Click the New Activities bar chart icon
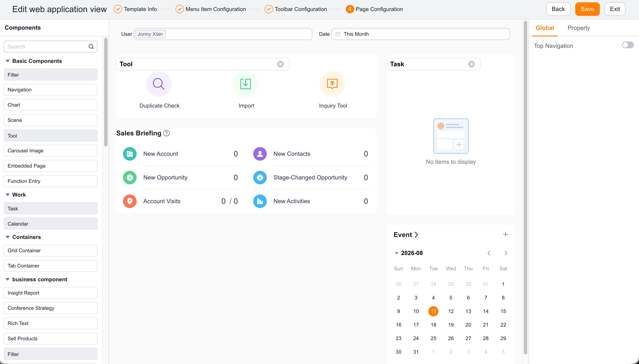The width and height of the screenshot is (639, 364). point(260,201)
